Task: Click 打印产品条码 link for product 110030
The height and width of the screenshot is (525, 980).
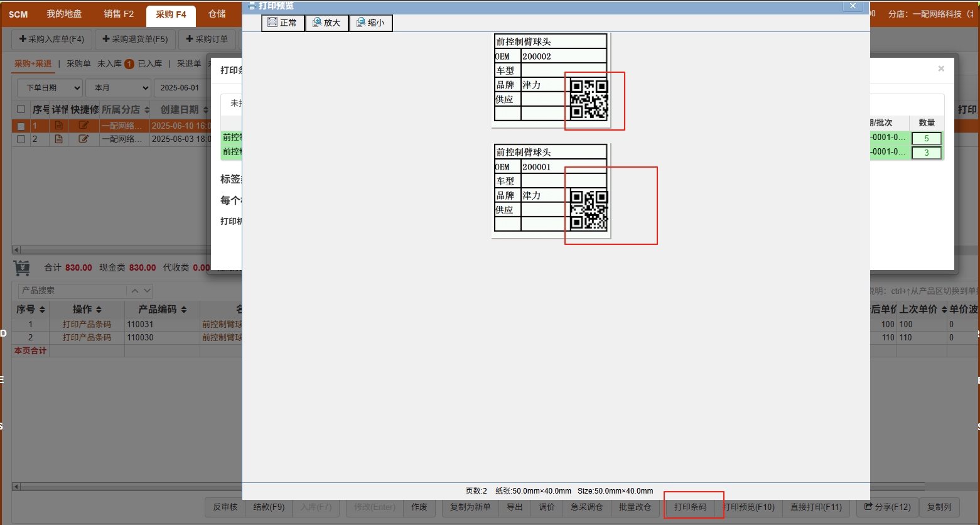Action: (x=87, y=338)
